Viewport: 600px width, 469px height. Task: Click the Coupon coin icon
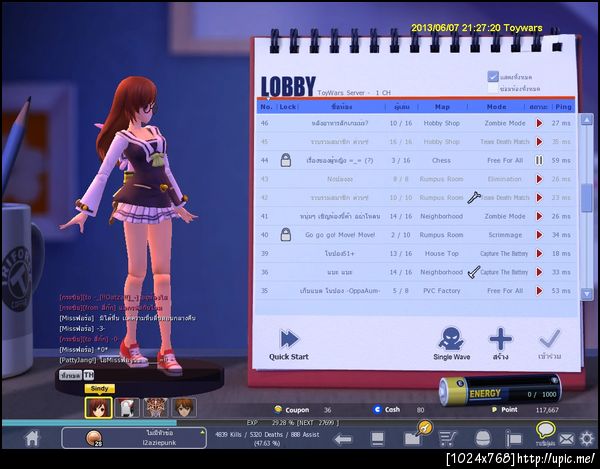[x=278, y=409]
